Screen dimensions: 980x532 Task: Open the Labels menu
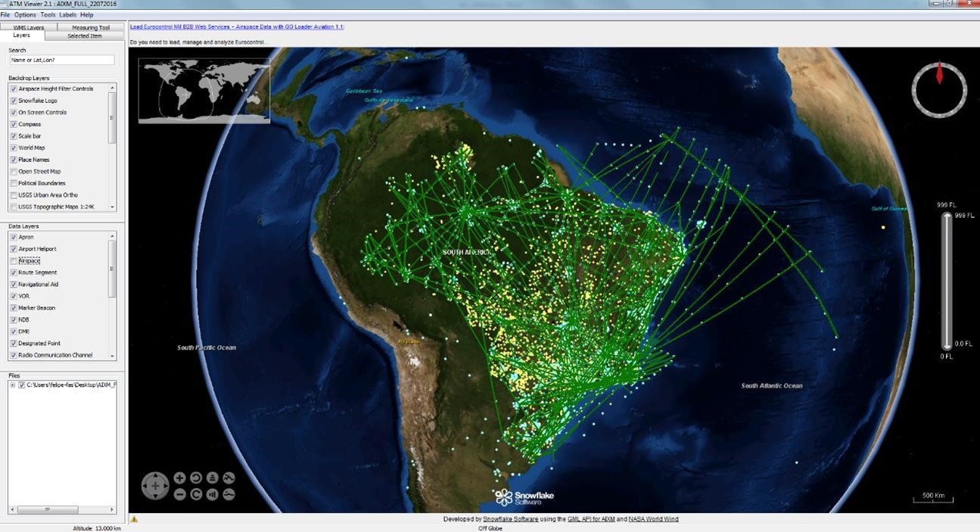tap(67, 15)
